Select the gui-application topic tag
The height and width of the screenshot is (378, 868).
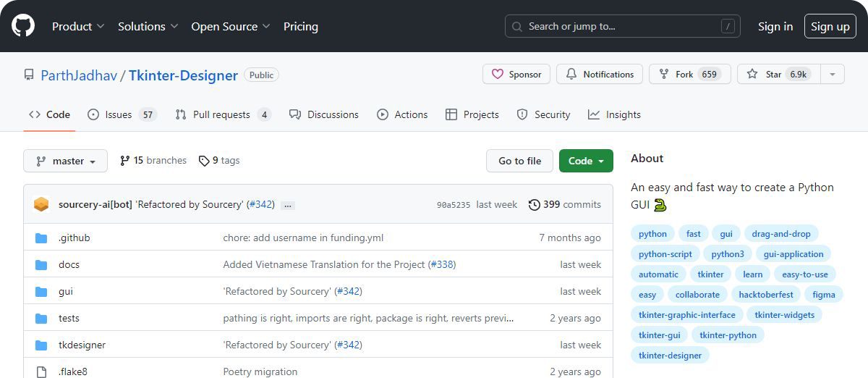tap(793, 254)
